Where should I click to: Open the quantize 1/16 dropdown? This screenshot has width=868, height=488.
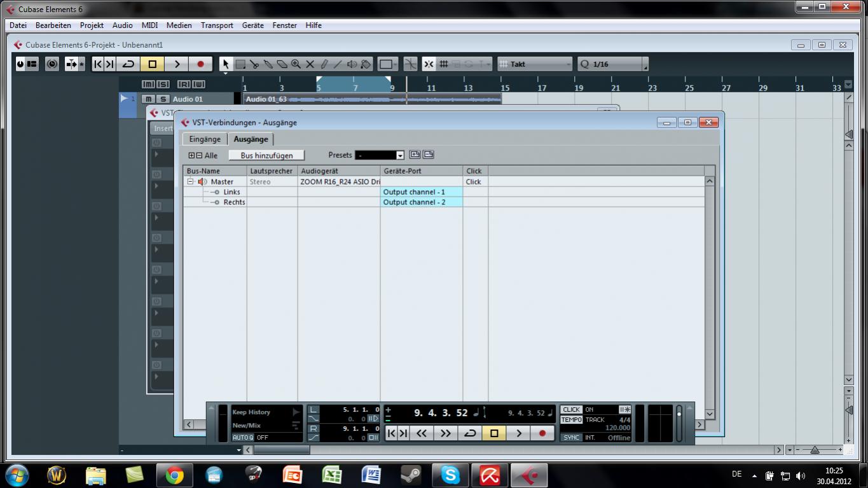pyautogui.click(x=645, y=64)
